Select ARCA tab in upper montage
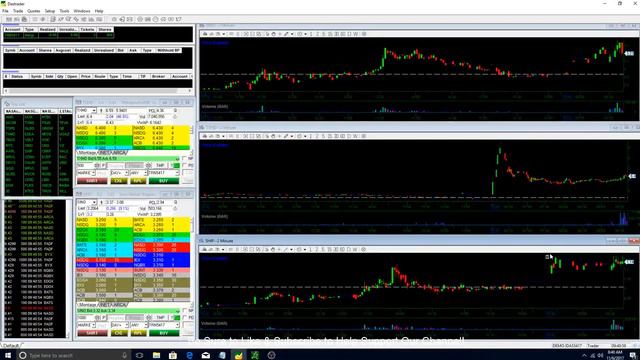The height and width of the screenshot is (360, 640). click(120, 153)
